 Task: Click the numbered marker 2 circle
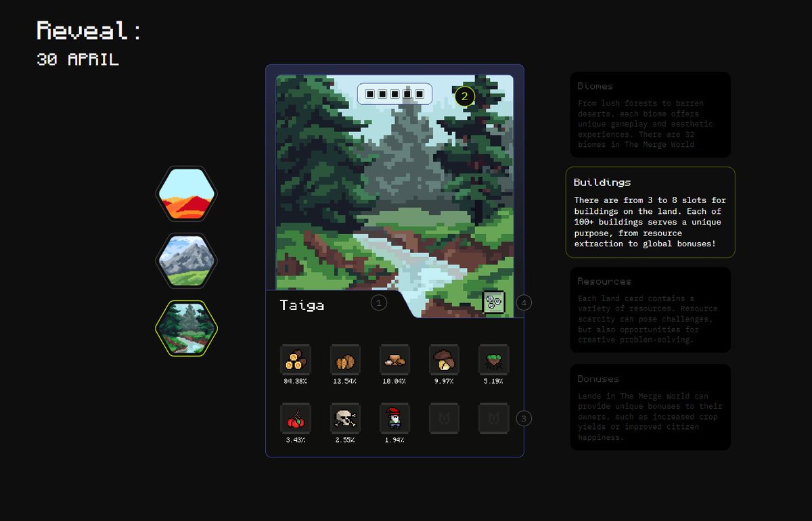pyautogui.click(x=464, y=96)
